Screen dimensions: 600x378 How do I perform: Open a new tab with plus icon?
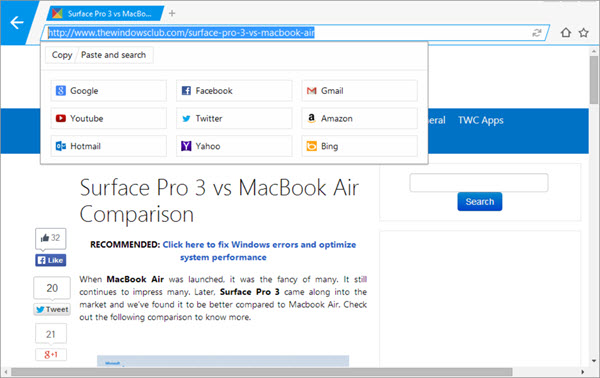(172, 13)
